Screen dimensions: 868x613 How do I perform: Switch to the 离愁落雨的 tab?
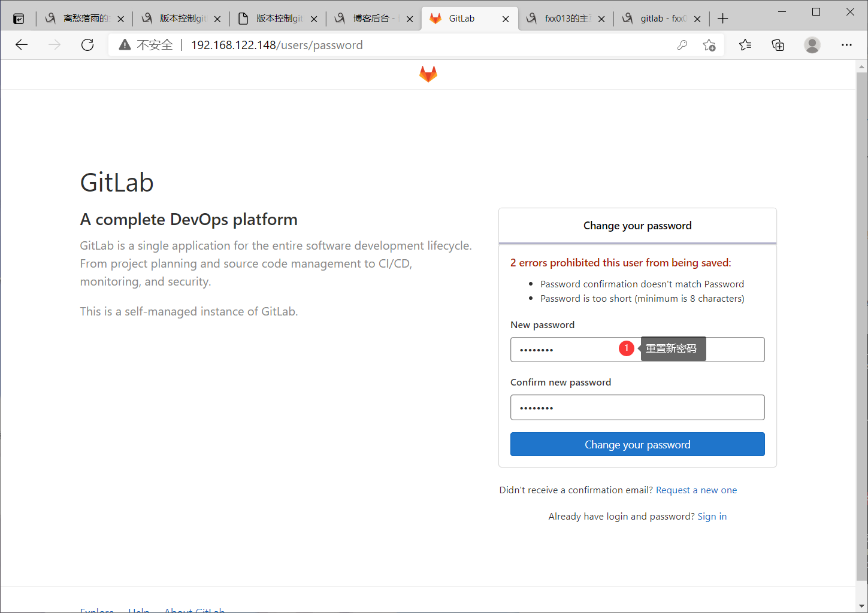84,19
